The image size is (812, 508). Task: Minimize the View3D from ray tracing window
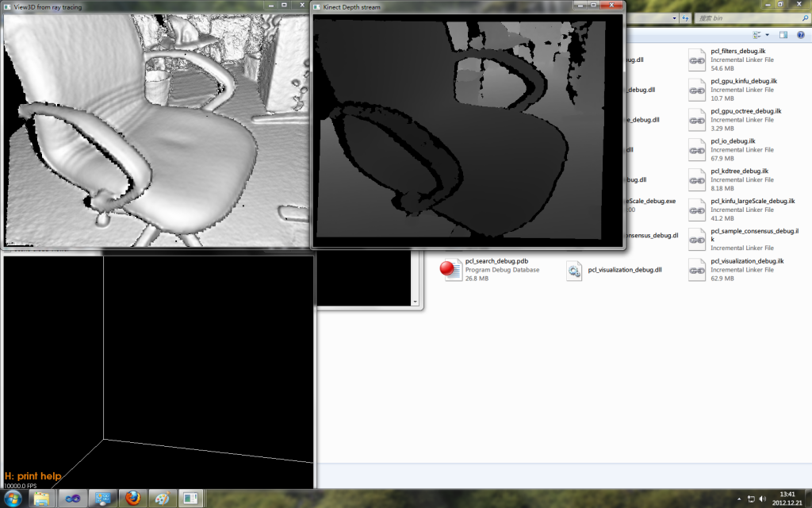point(271,6)
